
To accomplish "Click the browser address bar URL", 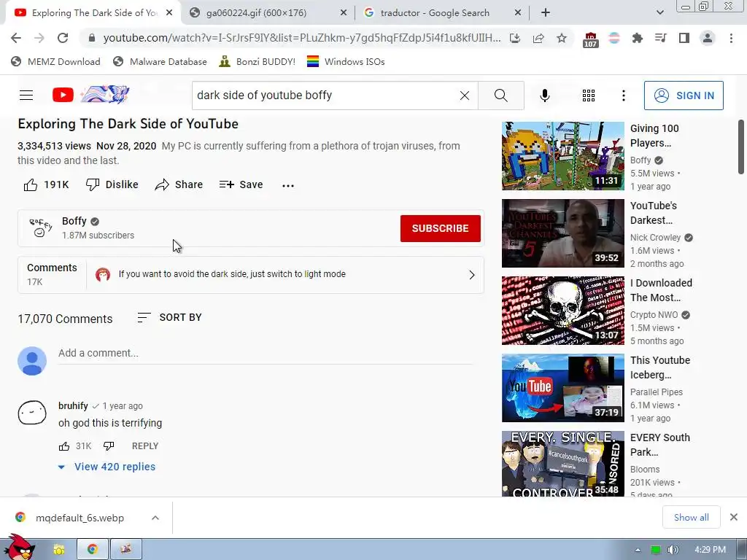I will coord(301,38).
